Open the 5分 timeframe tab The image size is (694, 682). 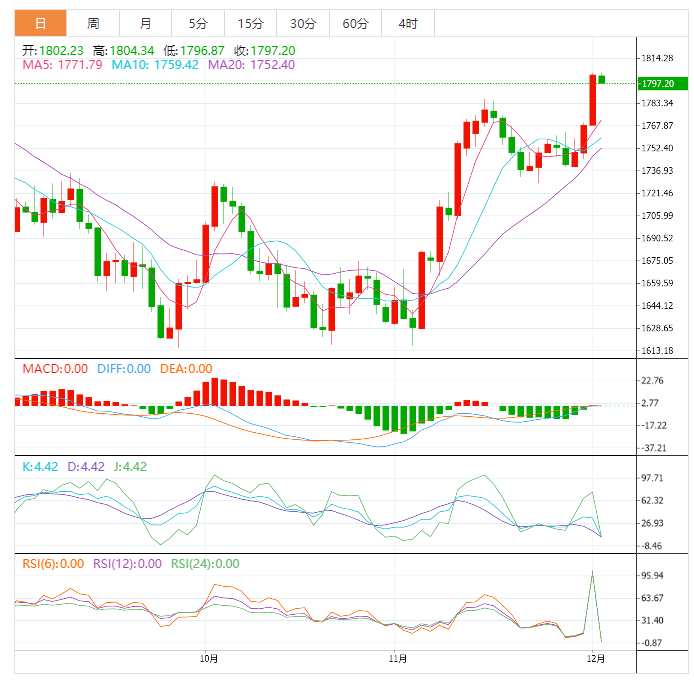click(x=198, y=23)
